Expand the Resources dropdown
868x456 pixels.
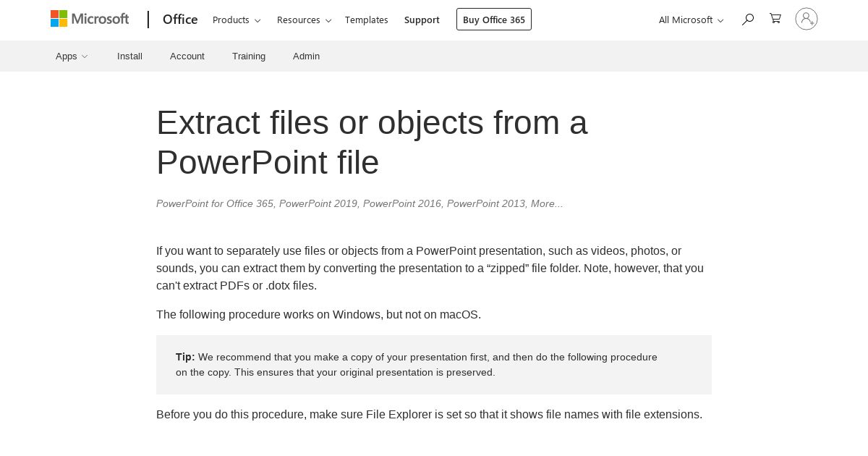point(304,20)
